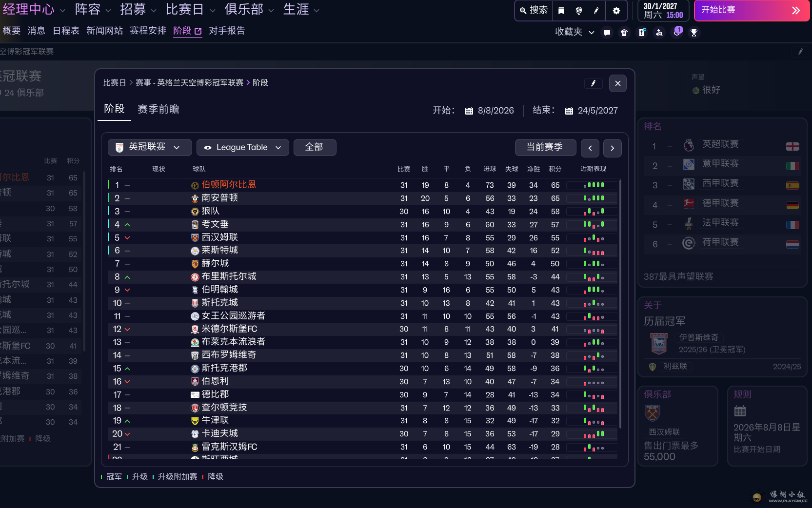Open the 对手报告 menu item
812x508 pixels.
(x=227, y=31)
